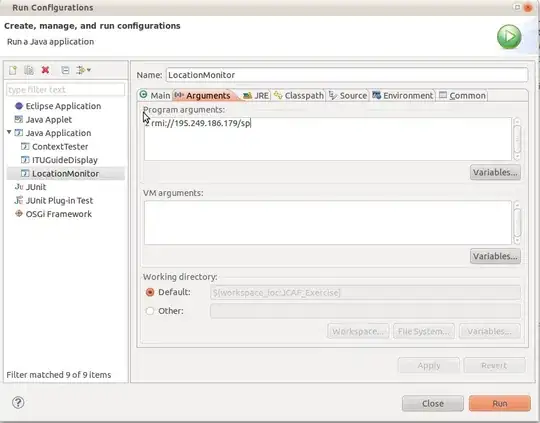
Task: Click inside the Program arguments text area
Action: pos(328,139)
